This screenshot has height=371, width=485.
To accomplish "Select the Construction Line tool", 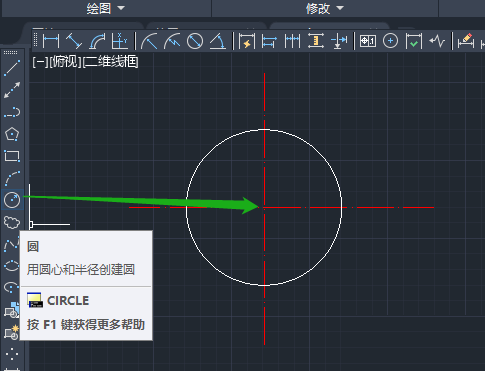I will (x=12, y=90).
